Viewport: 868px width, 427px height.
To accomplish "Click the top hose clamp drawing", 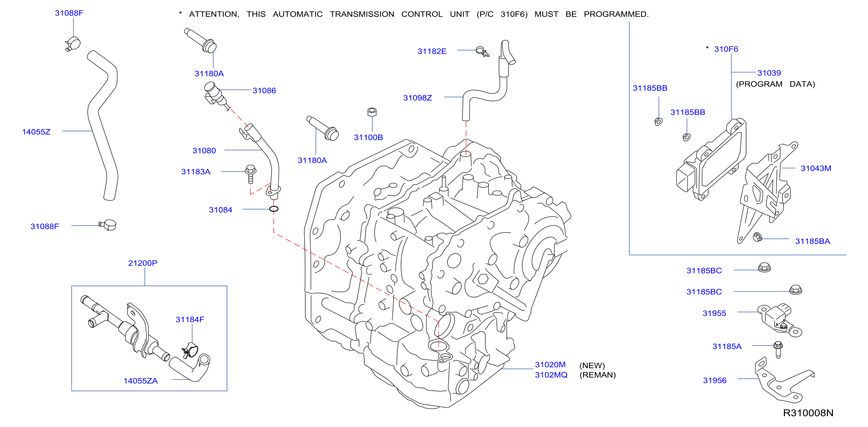I will click(x=73, y=44).
